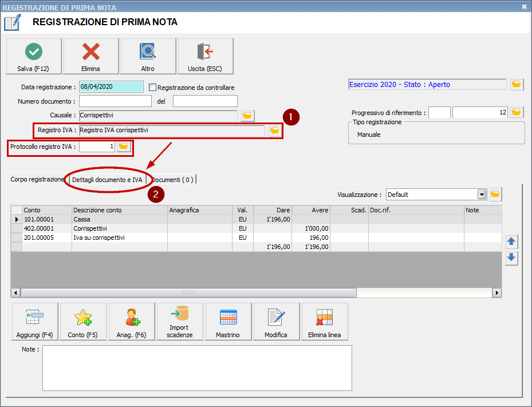
Task: Open the Documenti ( 0 ) tab
Action: tap(172, 180)
